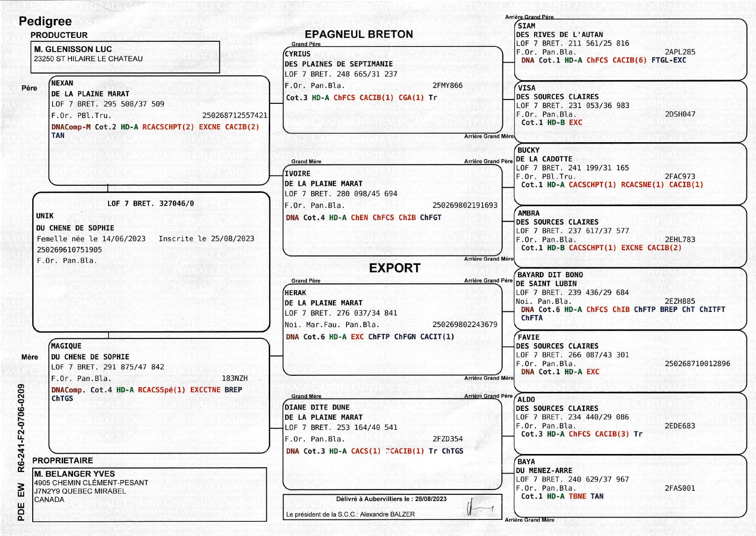
Task: Click grandfather CYRIUS entry name
Action: click(297, 54)
